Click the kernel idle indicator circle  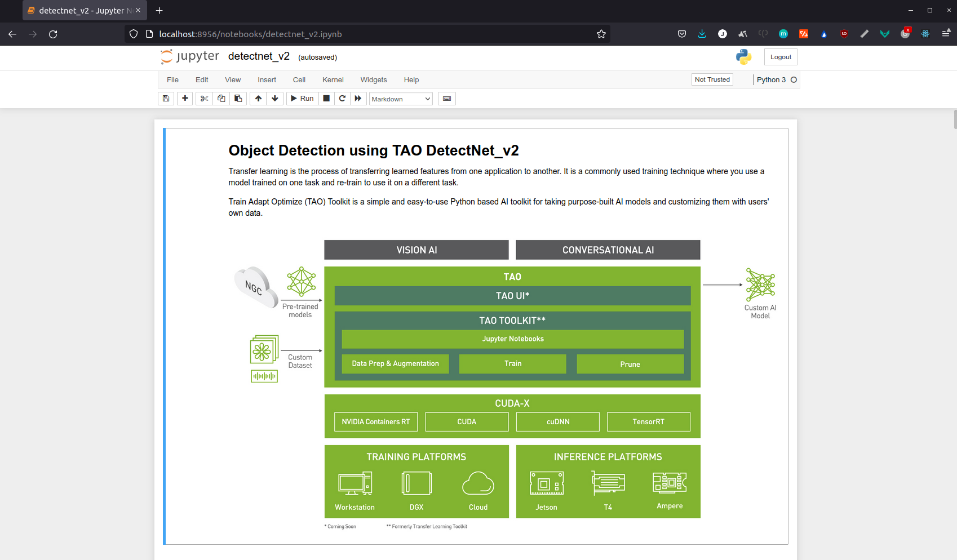[794, 80]
